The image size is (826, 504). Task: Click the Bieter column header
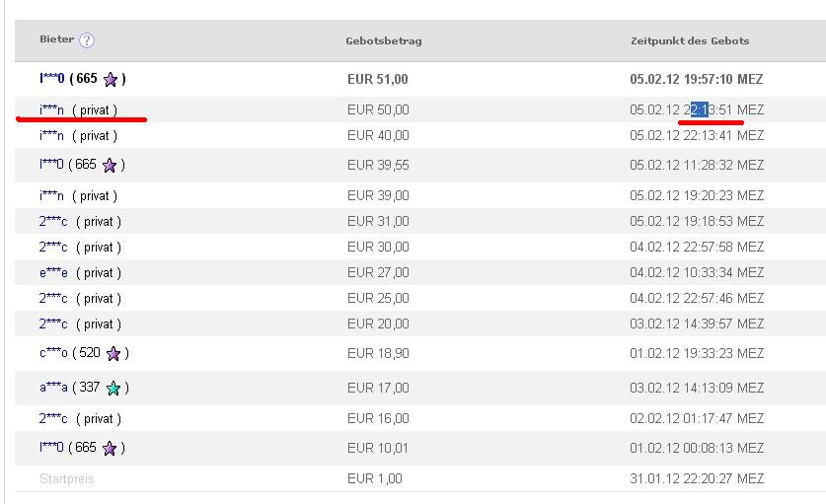56,39
